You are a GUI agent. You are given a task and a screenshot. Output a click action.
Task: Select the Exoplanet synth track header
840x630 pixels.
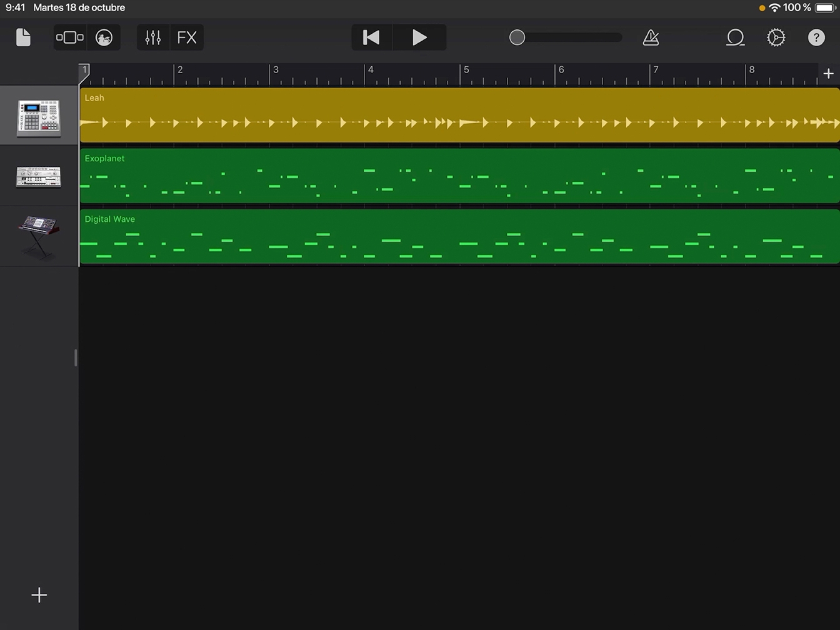pyautogui.click(x=39, y=177)
